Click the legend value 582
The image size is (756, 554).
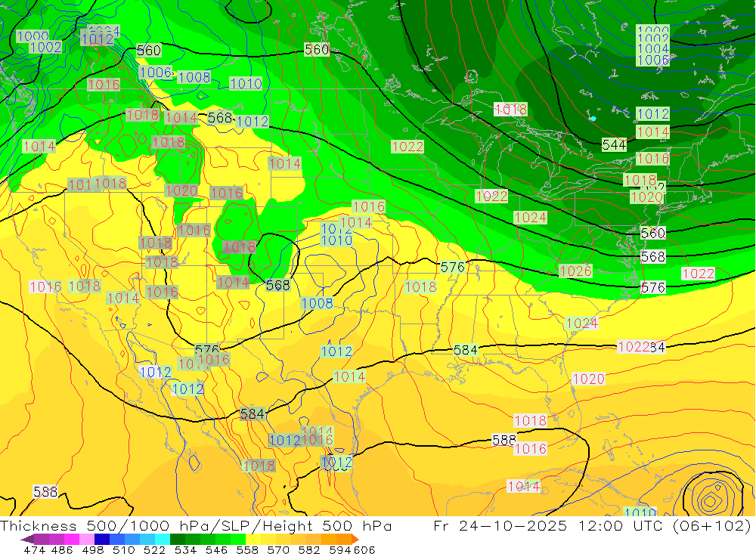pos(309,549)
